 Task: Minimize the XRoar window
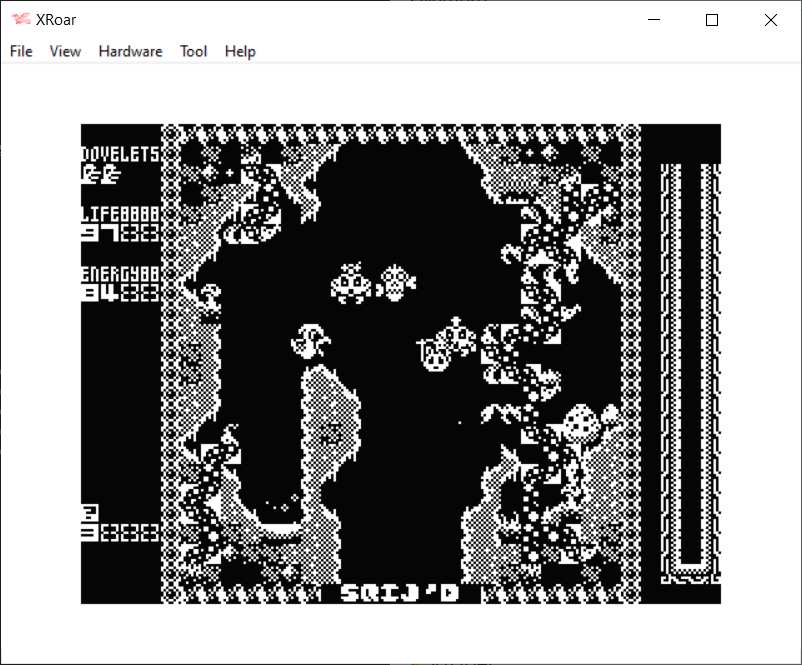tap(654, 20)
